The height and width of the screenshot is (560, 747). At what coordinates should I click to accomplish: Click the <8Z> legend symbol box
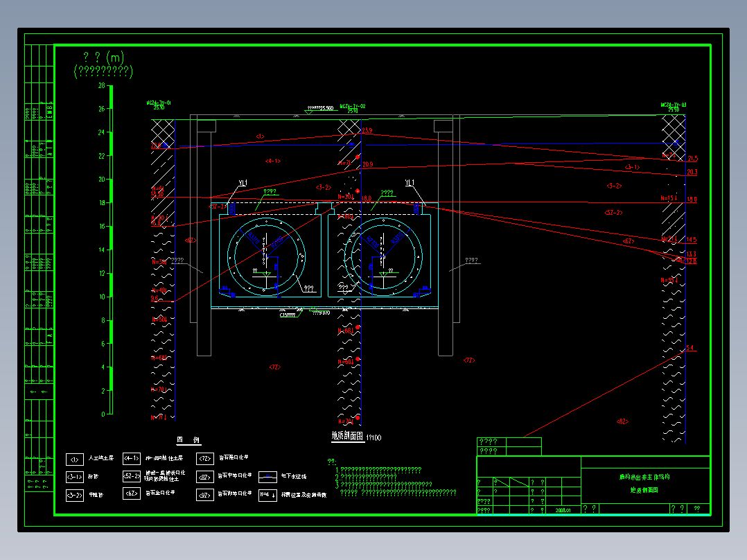(x=205, y=477)
